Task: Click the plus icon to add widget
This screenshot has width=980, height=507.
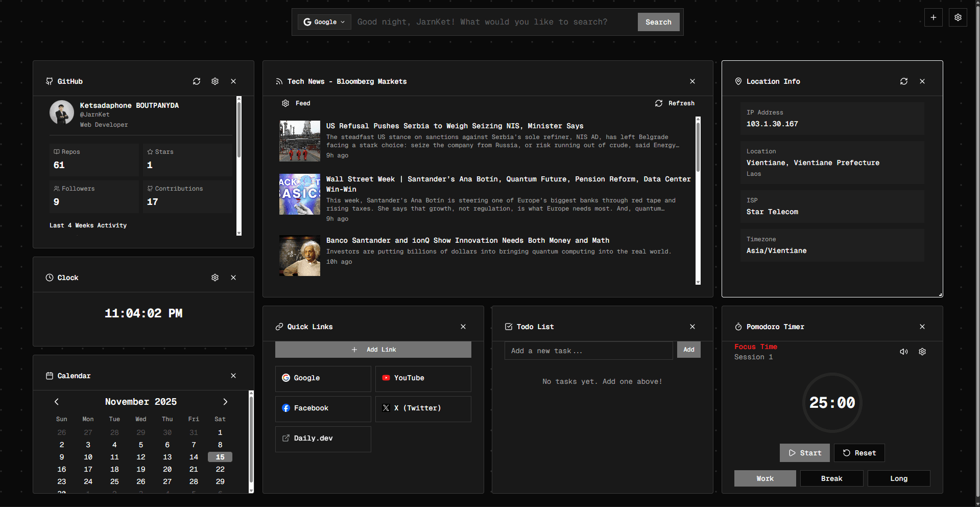Action: click(934, 17)
